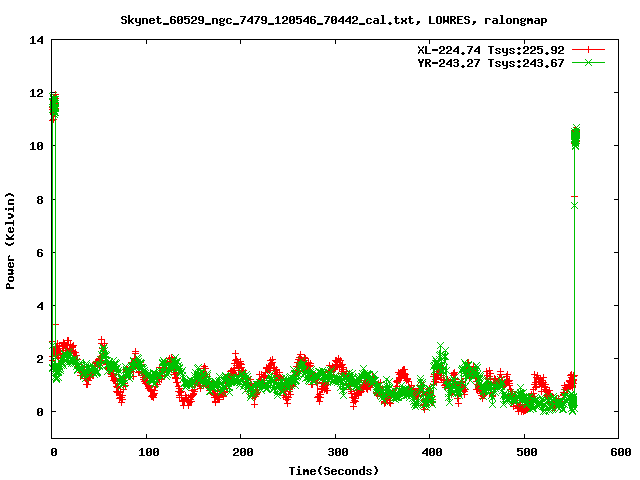Click the plot title Skynet_60529_ngc_7479 text
This screenshot has height=480, width=640.
point(333,20)
